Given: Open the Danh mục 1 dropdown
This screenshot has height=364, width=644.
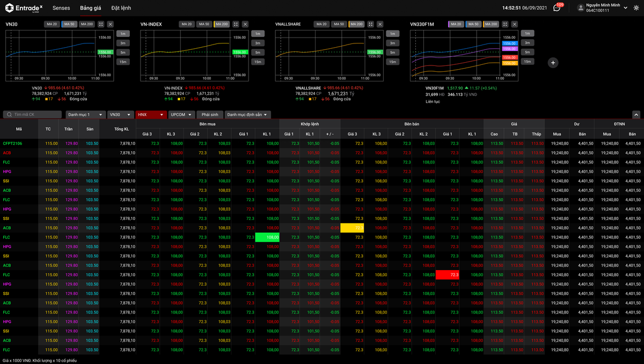Looking at the screenshot, I should click(x=86, y=115).
